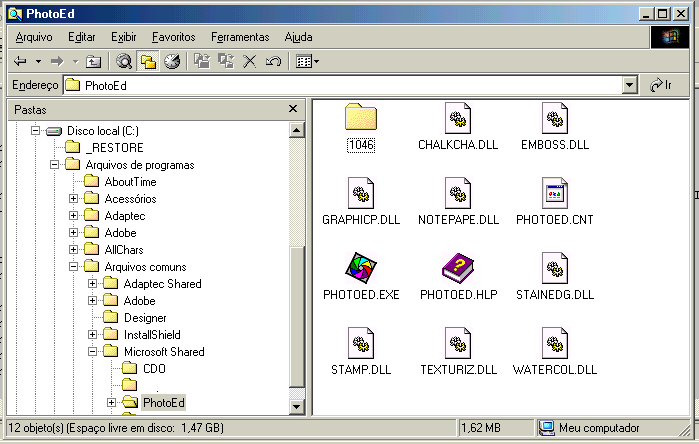Select the Microsoft Shared folder label
699x444 pixels.
click(164, 352)
